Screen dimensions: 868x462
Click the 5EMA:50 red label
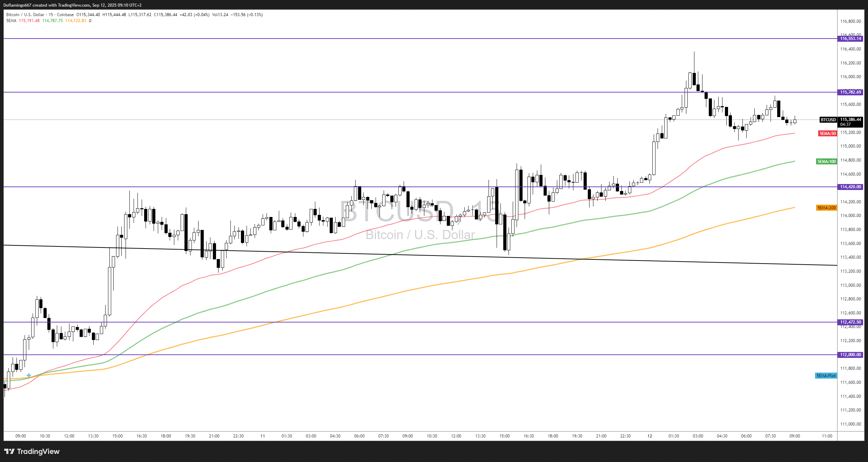(x=827, y=134)
